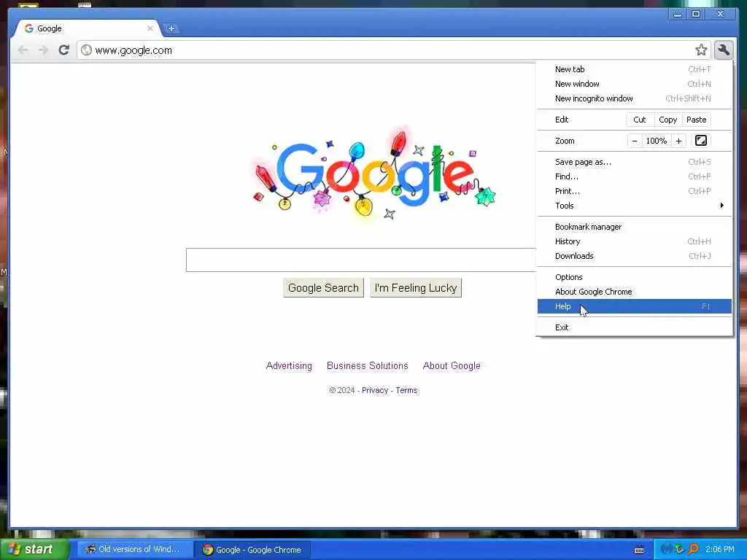The image size is (747, 560).
Task: Select About Google Chrome
Action: (634, 292)
